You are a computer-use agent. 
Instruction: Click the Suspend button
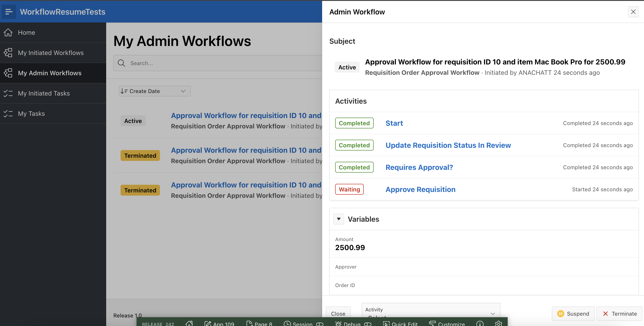[x=573, y=314]
